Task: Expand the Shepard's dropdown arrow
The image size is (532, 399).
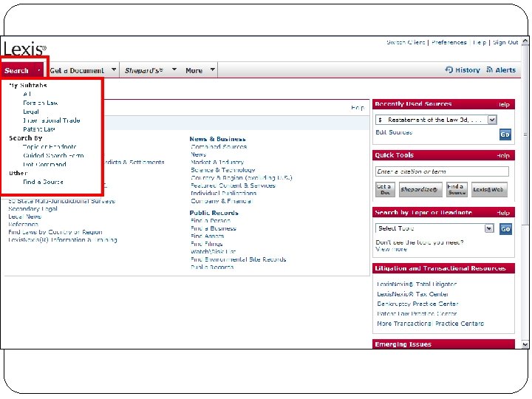Action: 174,69
